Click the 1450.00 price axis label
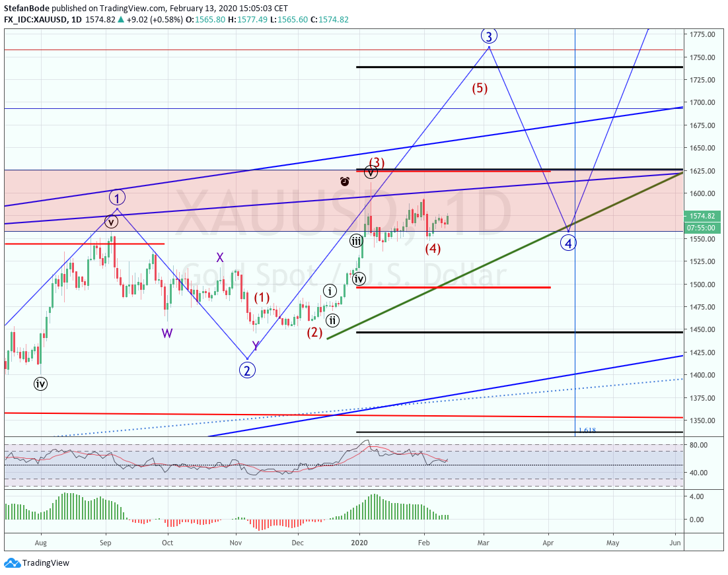 coord(702,329)
